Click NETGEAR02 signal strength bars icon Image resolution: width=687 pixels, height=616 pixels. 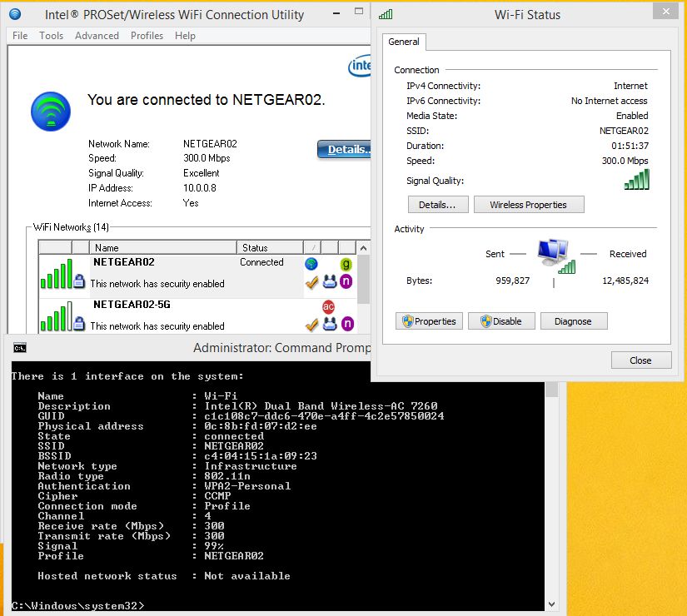[x=56, y=274]
